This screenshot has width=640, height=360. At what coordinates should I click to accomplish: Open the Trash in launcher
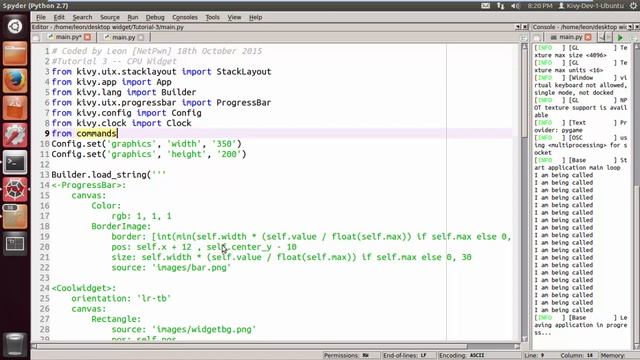tap(15, 344)
